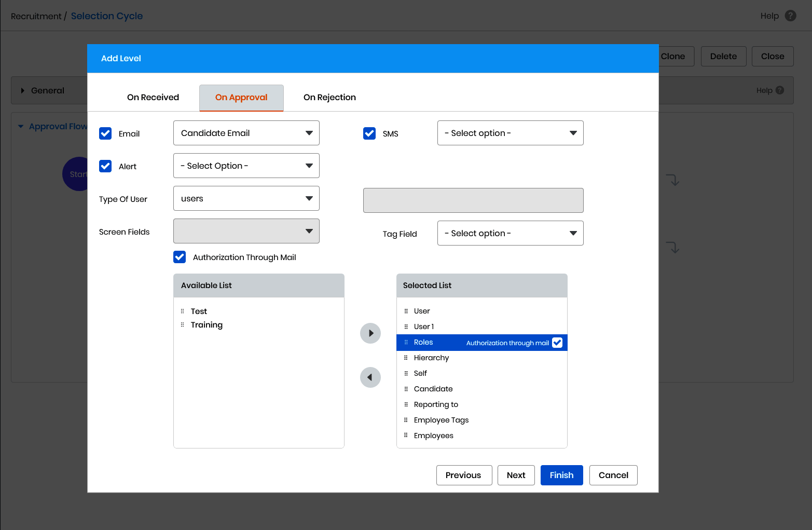Click drag handle icon beside Hierarchy

click(406, 358)
